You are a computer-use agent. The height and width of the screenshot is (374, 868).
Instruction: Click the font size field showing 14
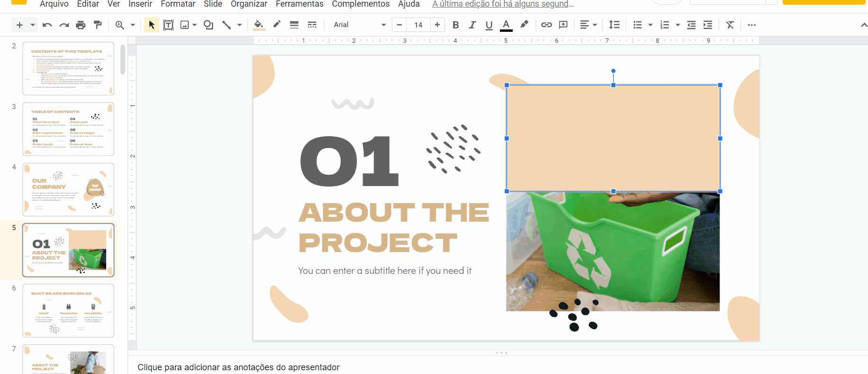point(418,25)
